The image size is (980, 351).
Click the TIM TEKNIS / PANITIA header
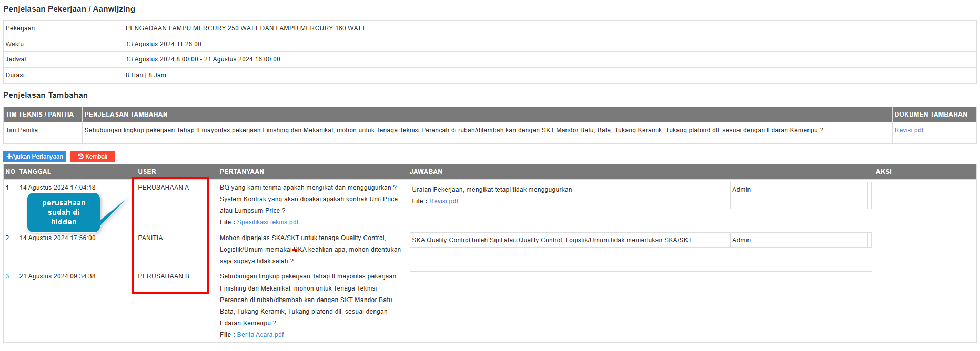point(39,115)
